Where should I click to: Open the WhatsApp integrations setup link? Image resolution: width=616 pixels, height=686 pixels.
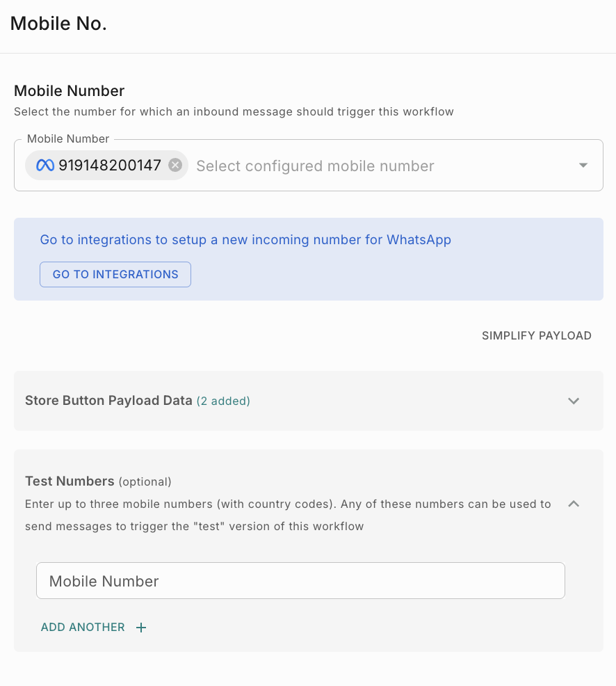pos(245,239)
